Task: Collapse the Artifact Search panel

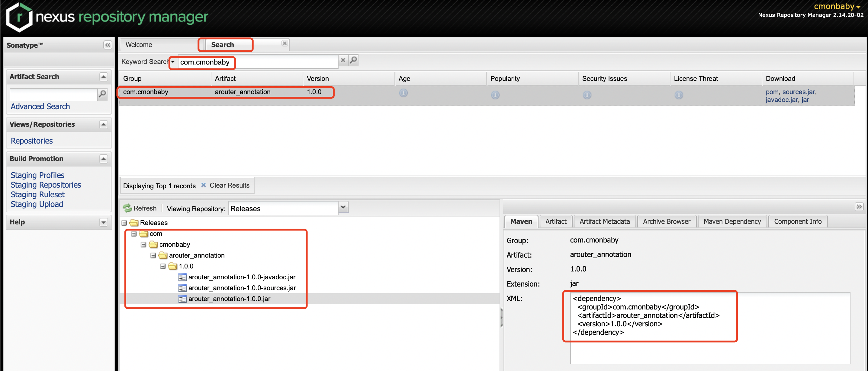Action: click(x=104, y=77)
